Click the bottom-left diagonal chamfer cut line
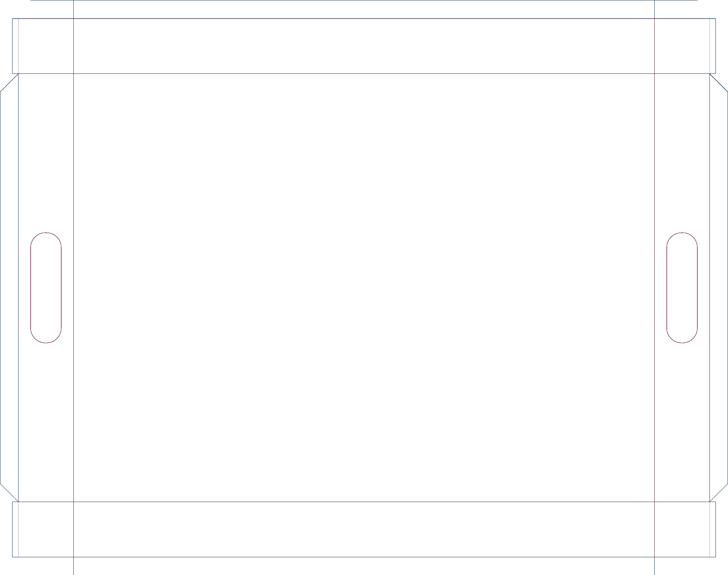Viewport: 728px width, 575px height. (9, 493)
